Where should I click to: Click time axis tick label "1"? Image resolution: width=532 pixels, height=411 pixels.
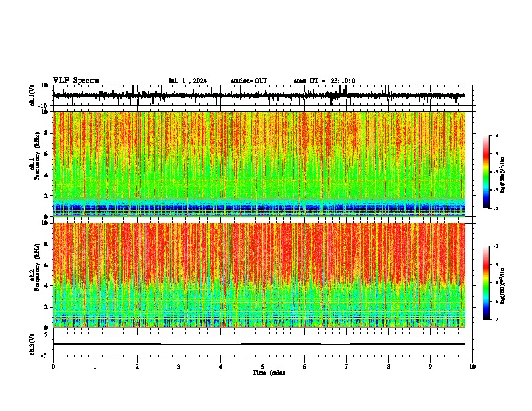point(95,367)
